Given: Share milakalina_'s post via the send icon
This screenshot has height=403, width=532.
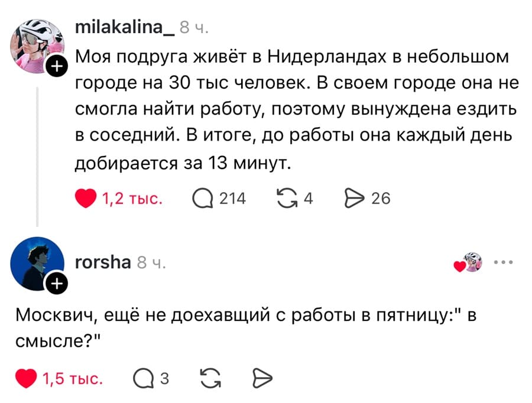Looking at the screenshot, I should [x=356, y=199].
